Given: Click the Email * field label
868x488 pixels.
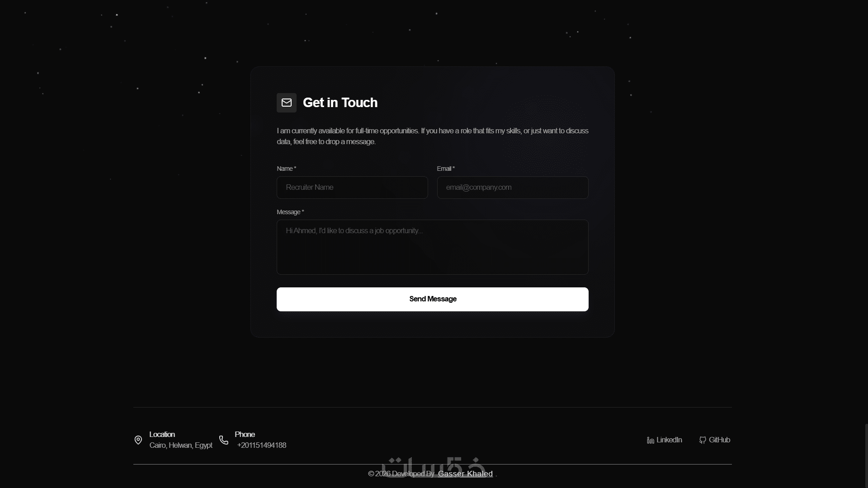Looking at the screenshot, I should (446, 169).
